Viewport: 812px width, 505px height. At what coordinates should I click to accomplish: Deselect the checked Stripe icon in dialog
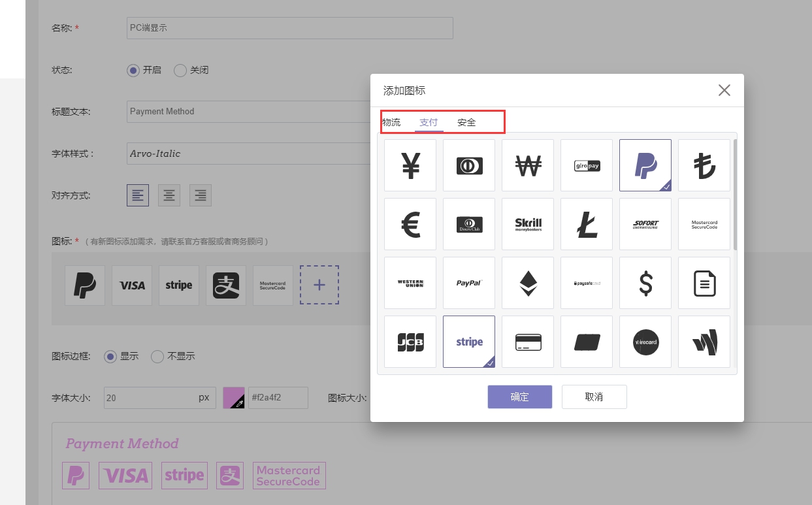(468, 342)
